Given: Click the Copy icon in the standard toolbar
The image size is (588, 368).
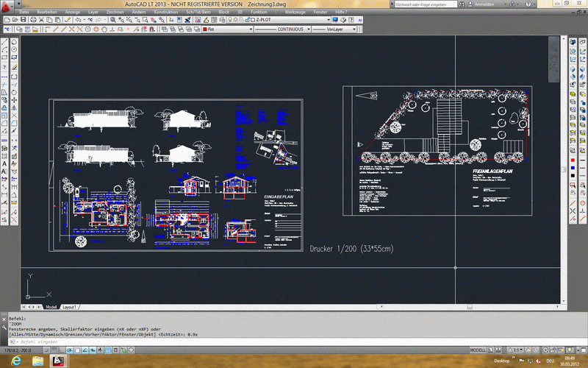Looking at the screenshot, I should (49, 20).
